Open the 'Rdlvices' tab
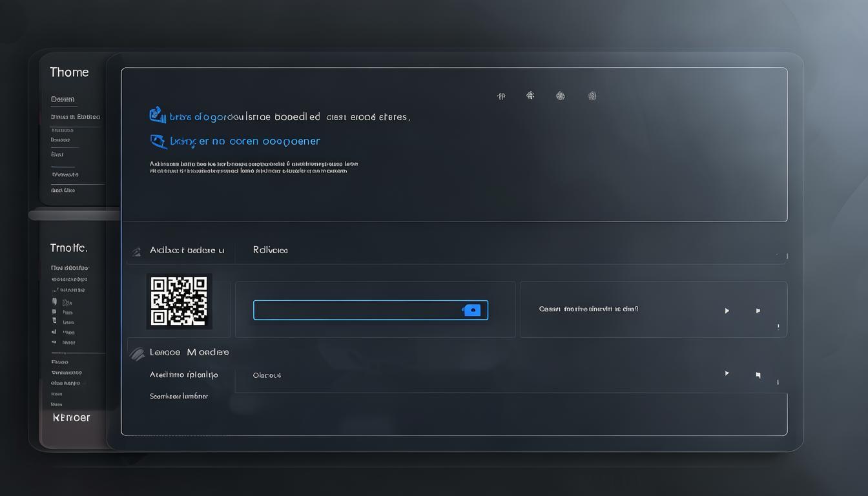This screenshot has width=868, height=496. point(270,250)
